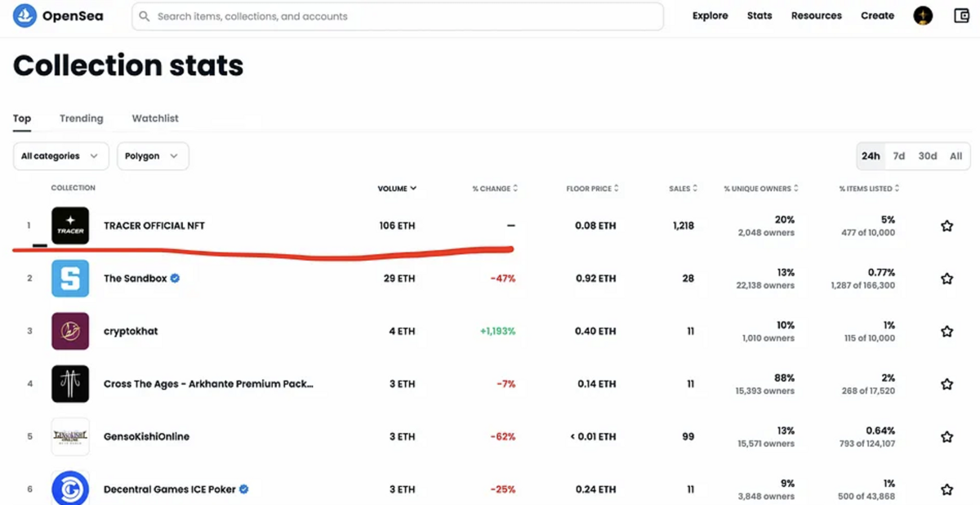Image resolution: width=980 pixels, height=505 pixels.
Task: Select the All time range
Action: pos(956,156)
